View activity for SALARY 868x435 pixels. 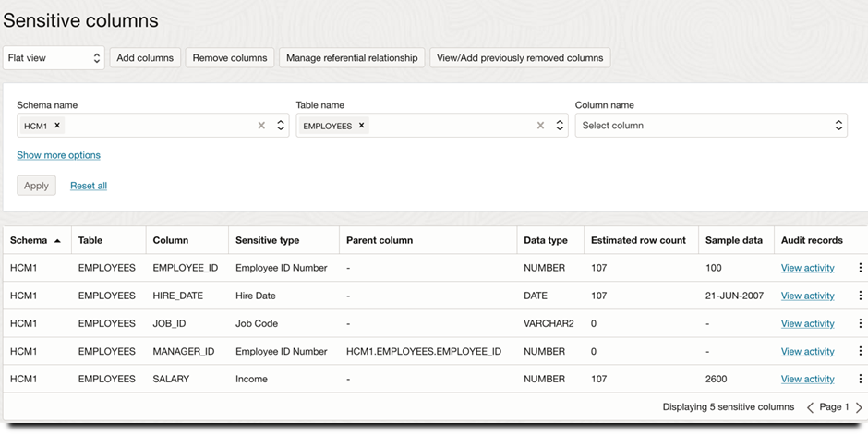click(x=808, y=379)
